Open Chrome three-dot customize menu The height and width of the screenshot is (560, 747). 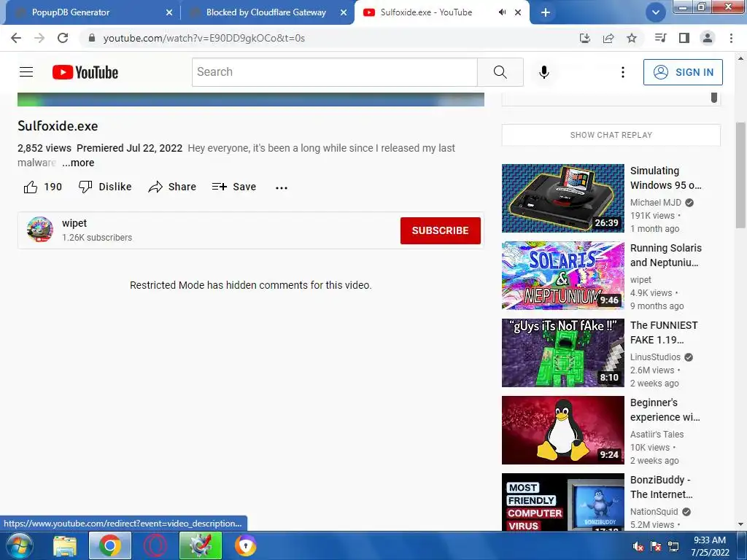pyautogui.click(x=731, y=38)
